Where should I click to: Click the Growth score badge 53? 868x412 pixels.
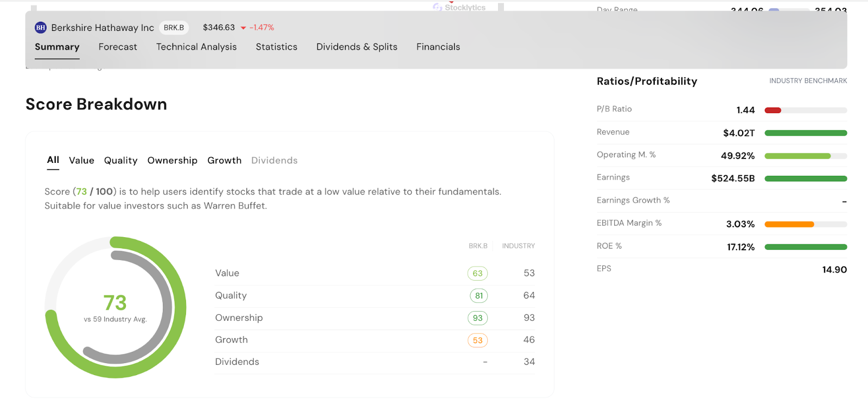(477, 340)
